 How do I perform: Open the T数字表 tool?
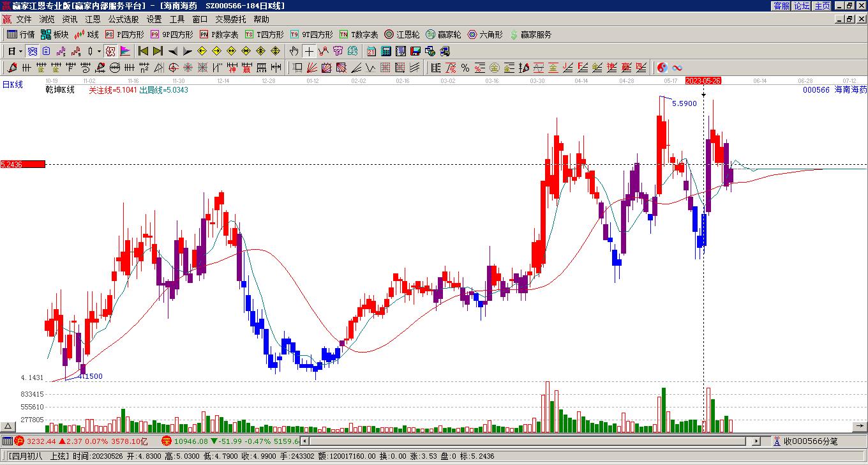coord(359,34)
